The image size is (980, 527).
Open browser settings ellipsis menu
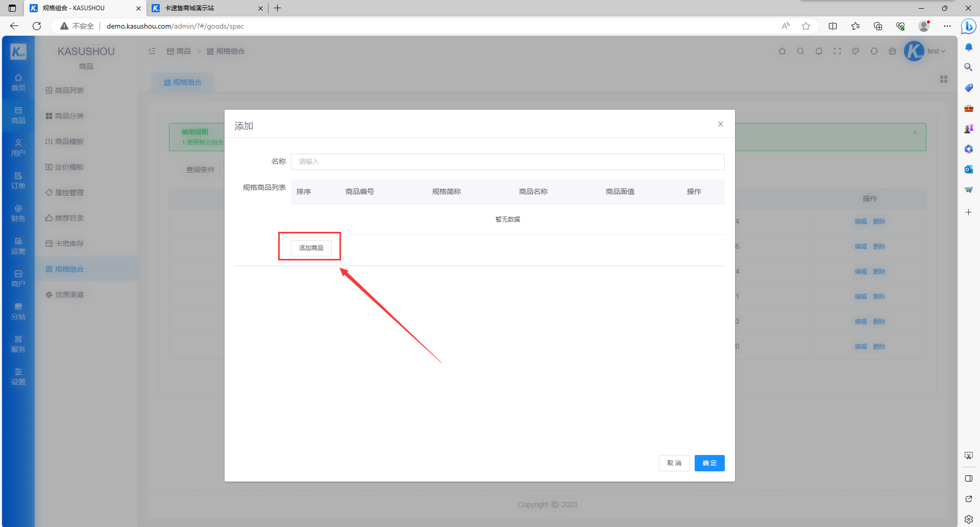[947, 26]
